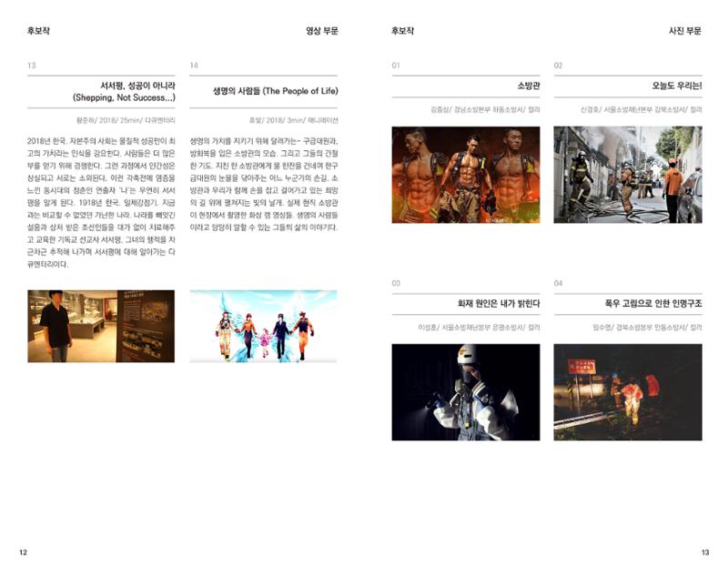Click the synopsis paragraph starting '생명의 가치를'
728x577 pixels.
coord(264,184)
